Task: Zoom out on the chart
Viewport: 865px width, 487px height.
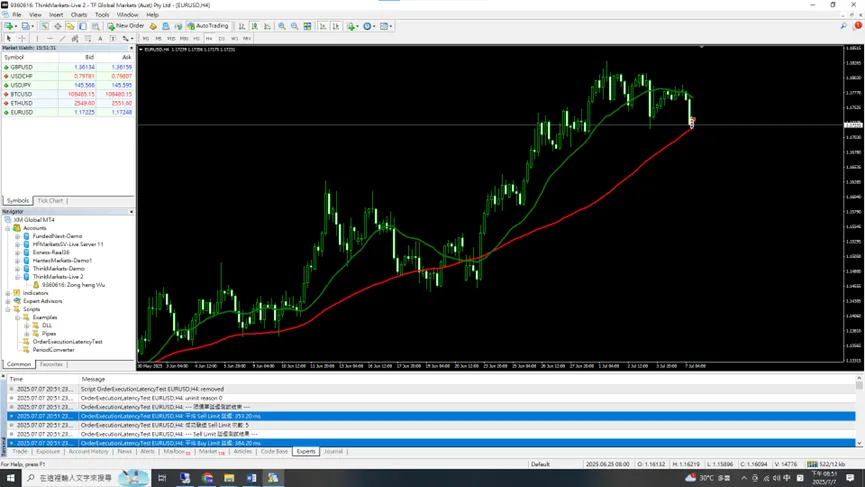Action: (295, 26)
